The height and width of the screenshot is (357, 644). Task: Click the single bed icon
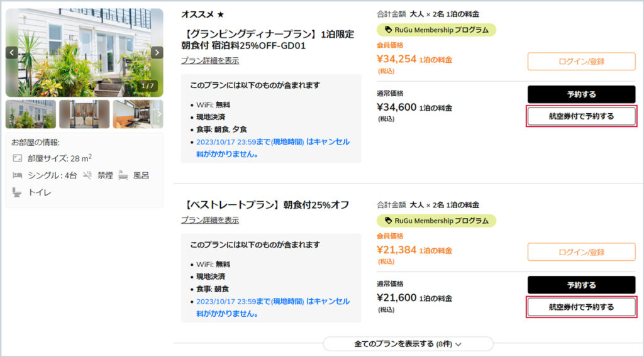pyautogui.click(x=17, y=175)
